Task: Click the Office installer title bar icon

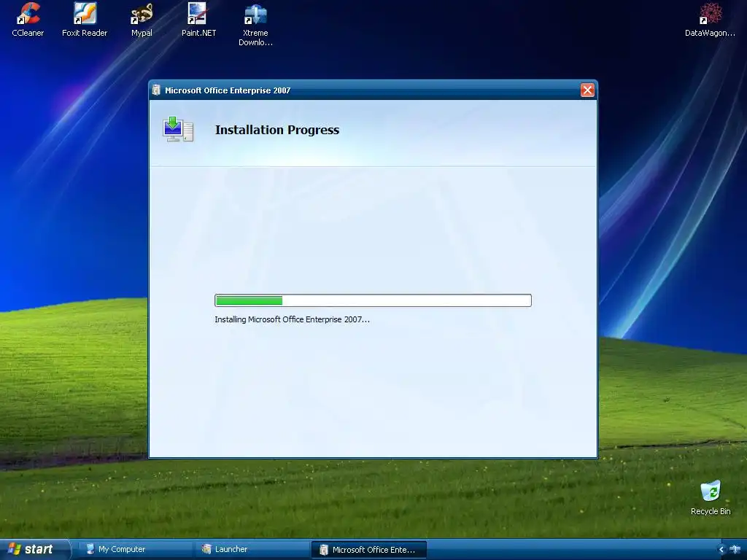Action: [x=156, y=90]
